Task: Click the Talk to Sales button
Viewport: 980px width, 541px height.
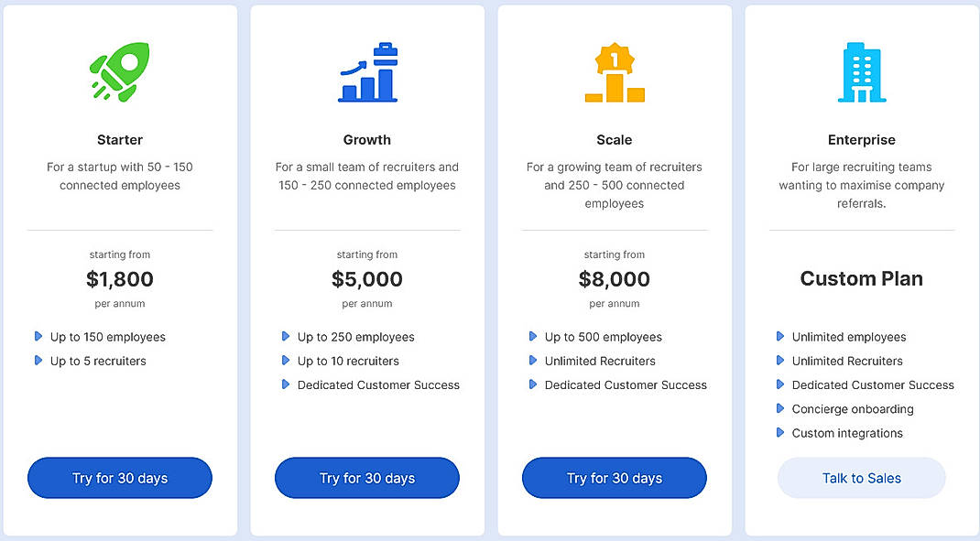Action: coord(861,477)
